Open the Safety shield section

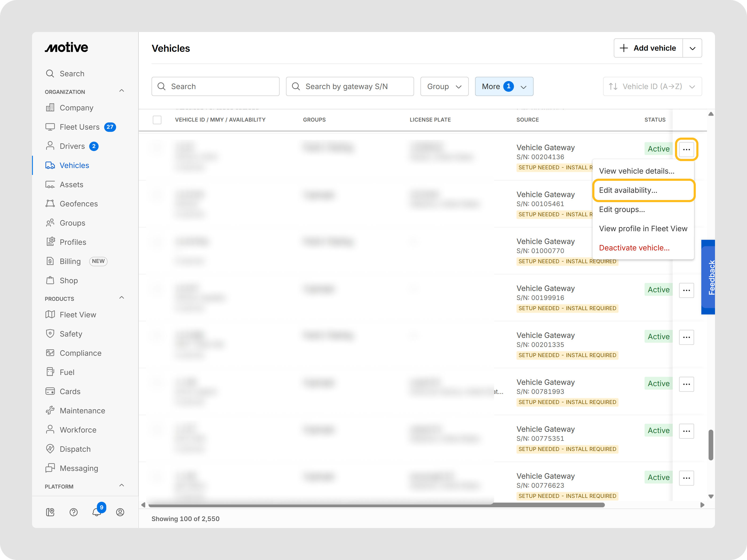(x=71, y=334)
